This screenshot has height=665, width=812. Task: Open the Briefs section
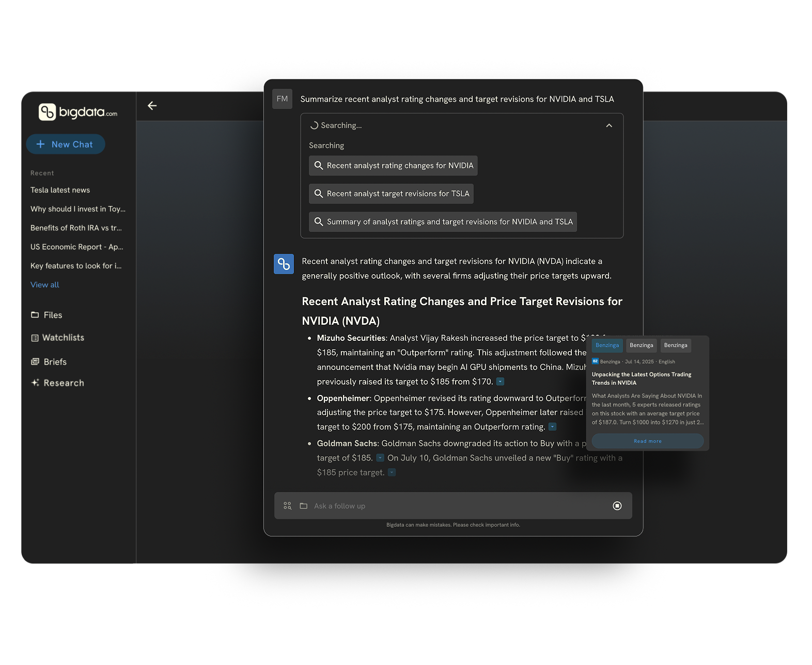tap(49, 362)
